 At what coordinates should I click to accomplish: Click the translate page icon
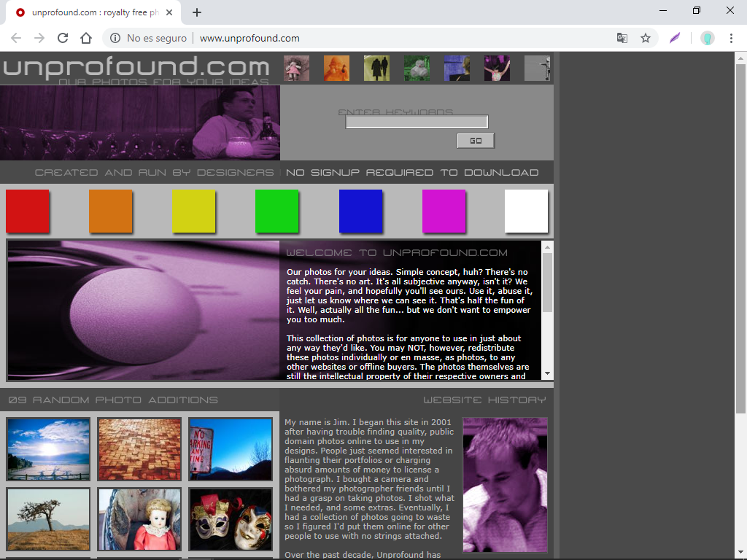coord(622,38)
